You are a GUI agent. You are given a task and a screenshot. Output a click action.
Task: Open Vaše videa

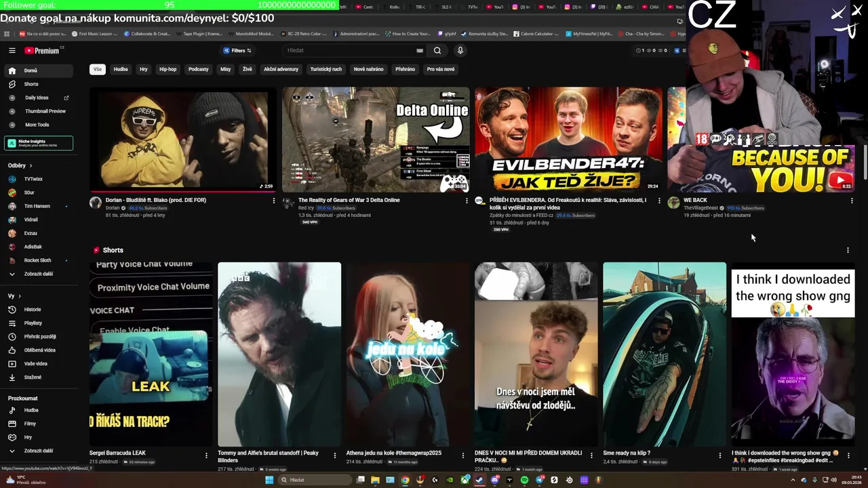coord(38,364)
